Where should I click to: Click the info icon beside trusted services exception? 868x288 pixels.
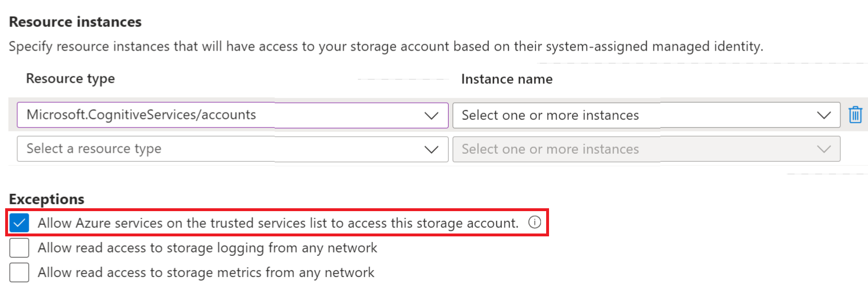coord(534,223)
